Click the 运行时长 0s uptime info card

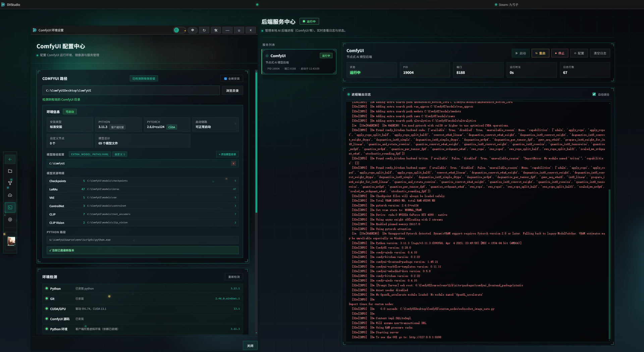pyautogui.click(x=531, y=70)
